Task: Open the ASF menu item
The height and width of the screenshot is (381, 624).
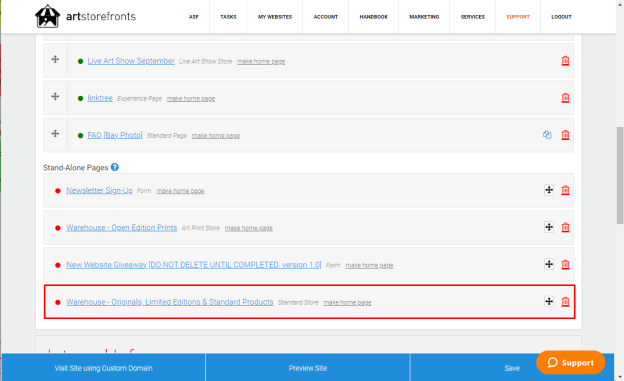Action: point(194,17)
